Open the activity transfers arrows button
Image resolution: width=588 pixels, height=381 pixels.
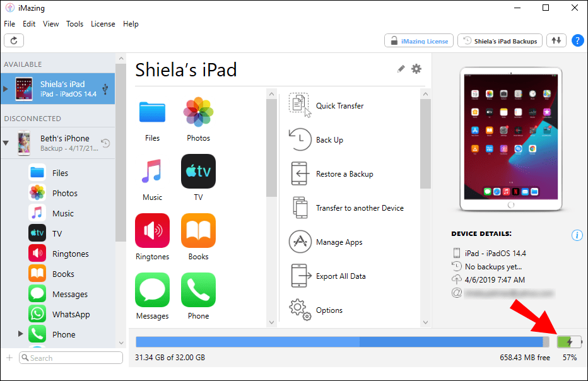point(556,40)
